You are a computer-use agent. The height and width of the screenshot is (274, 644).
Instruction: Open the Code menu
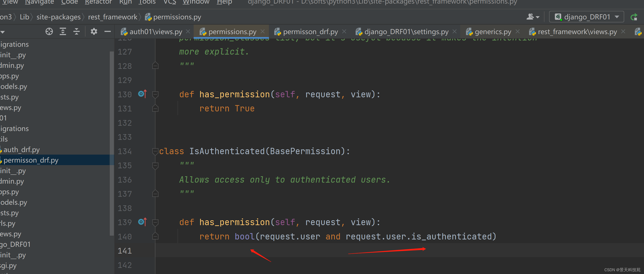click(69, 2)
